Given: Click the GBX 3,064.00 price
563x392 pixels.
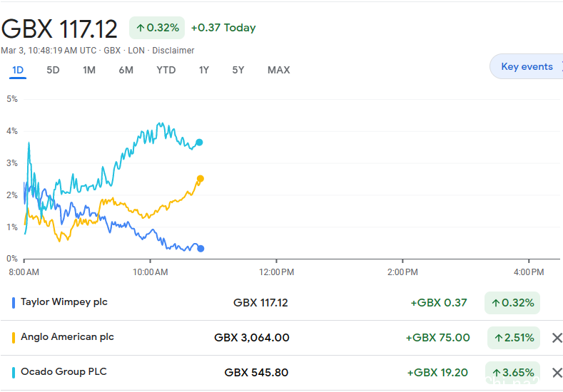Looking at the screenshot, I should click(252, 338).
